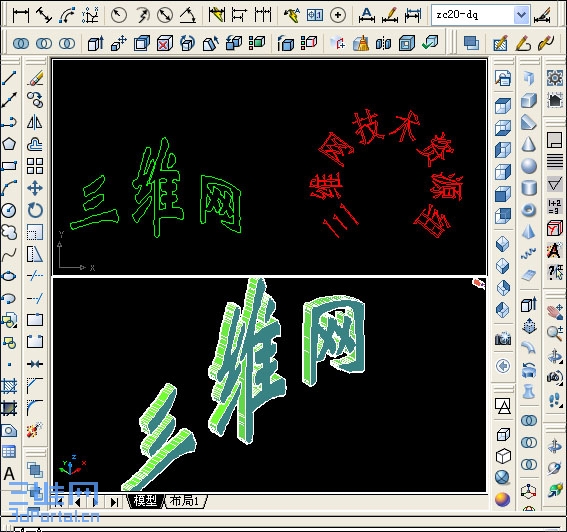Select the Radius dimension tool
567x532 pixels.
118,15
